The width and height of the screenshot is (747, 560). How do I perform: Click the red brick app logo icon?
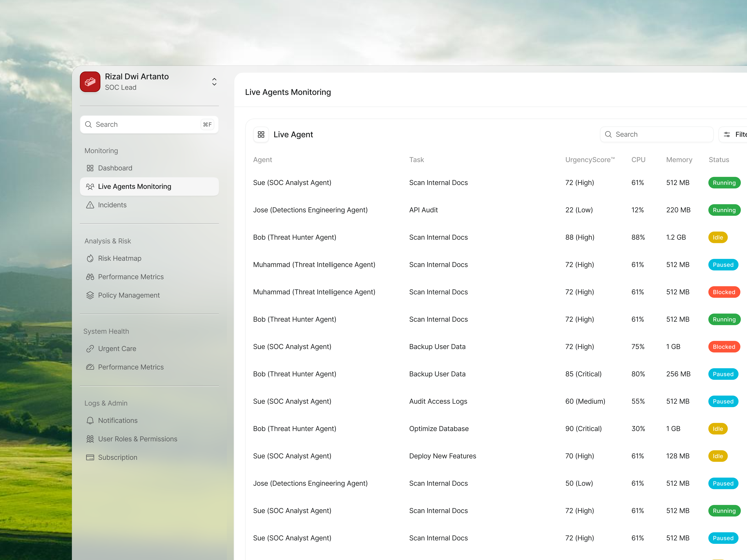pyautogui.click(x=90, y=82)
